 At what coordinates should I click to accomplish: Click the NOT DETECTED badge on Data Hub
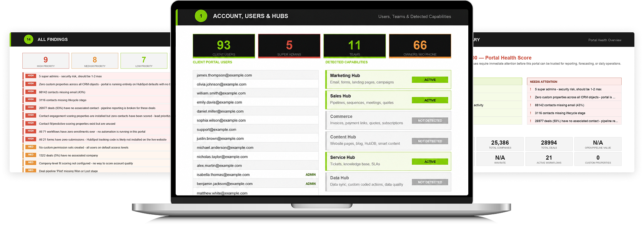click(x=430, y=182)
